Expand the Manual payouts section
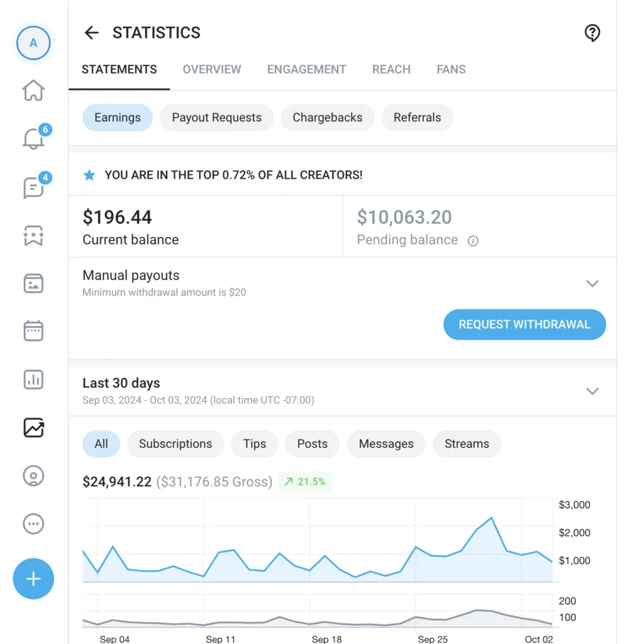The width and height of the screenshot is (644, 644). pyautogui.click(x=592, y=284)
